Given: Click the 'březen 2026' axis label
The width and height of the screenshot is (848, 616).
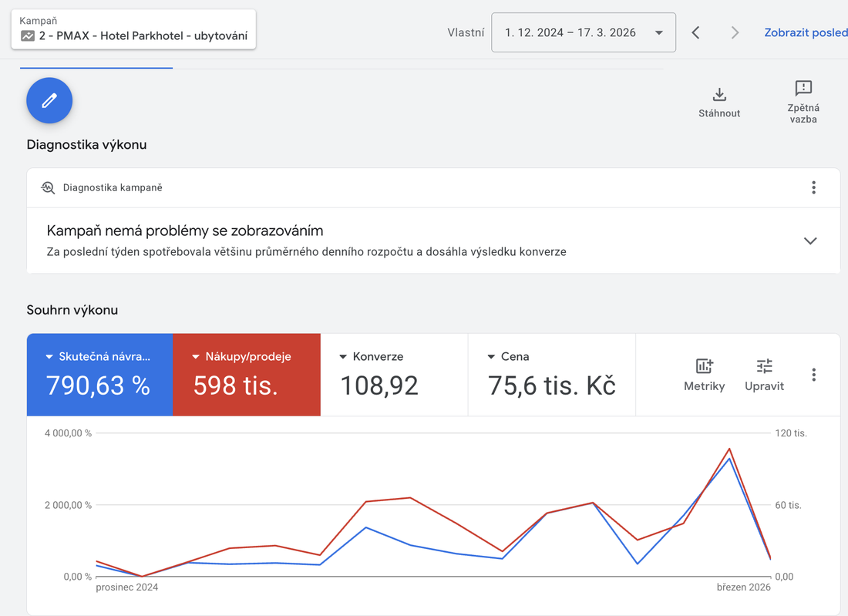Looking at the screenshot, I should coord(744,587).
